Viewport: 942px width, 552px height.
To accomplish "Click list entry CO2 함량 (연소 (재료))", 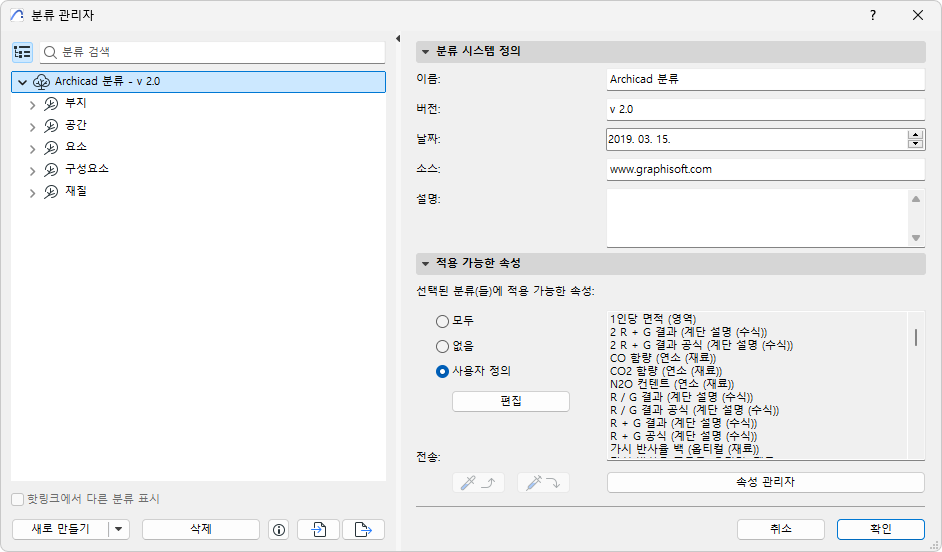I will pos(666,371).
